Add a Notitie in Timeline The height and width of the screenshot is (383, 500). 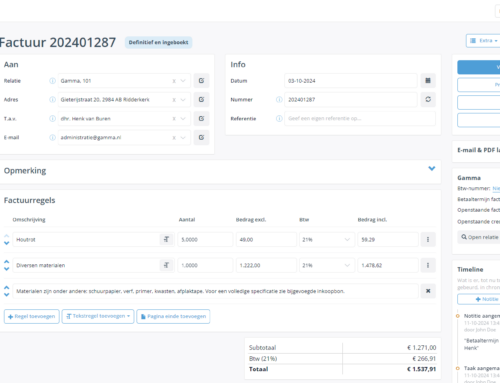click(479, 299)
